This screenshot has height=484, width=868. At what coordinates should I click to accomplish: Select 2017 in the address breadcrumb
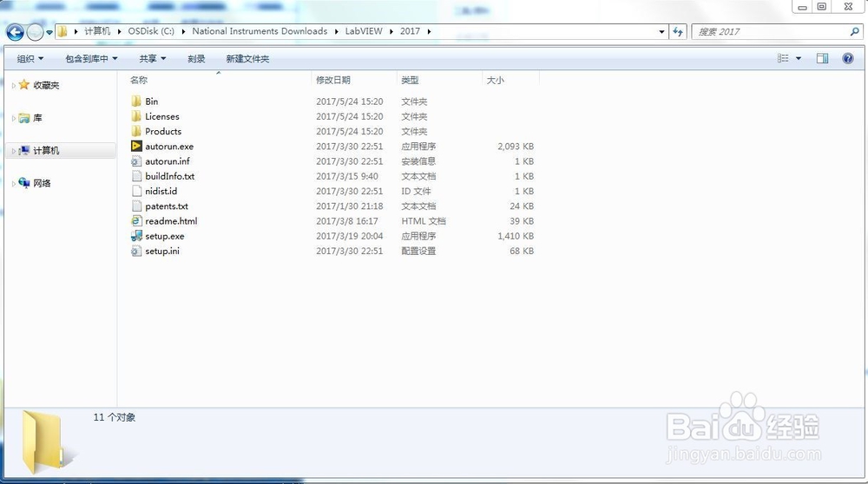(x=411, y=31)
